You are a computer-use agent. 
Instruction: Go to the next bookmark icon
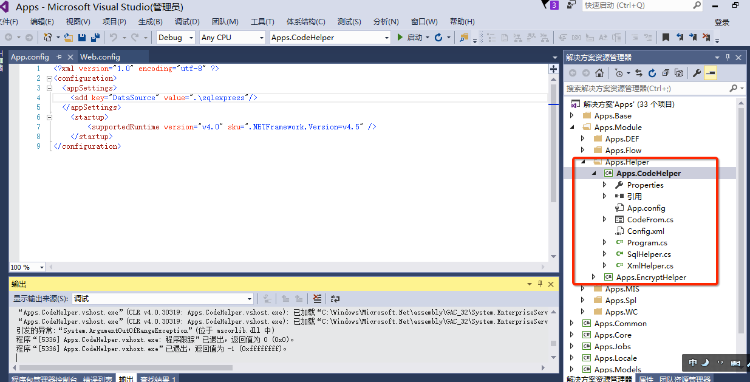[x=693, y=37]
